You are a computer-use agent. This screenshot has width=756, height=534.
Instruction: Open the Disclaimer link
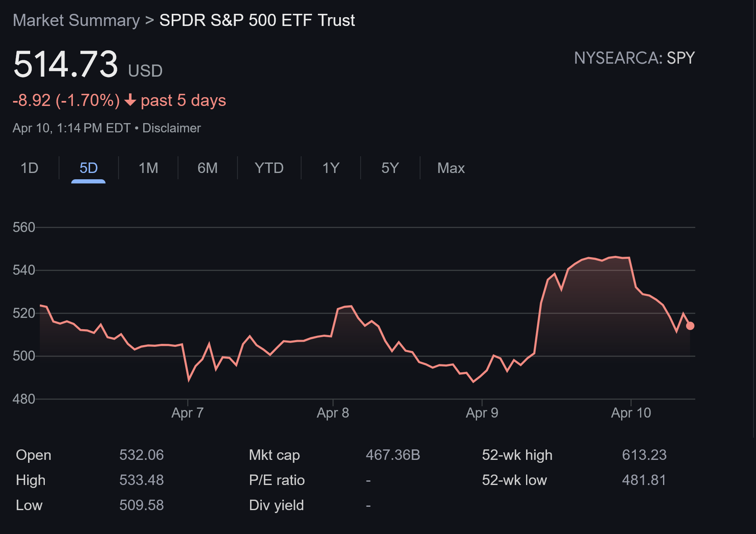coord(171,128)
